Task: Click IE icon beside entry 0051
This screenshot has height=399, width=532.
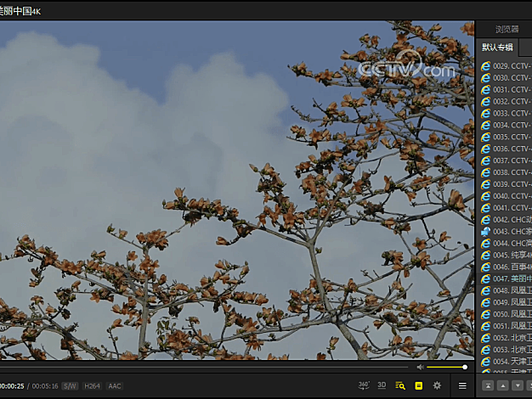Action: (x=485, y=326)
